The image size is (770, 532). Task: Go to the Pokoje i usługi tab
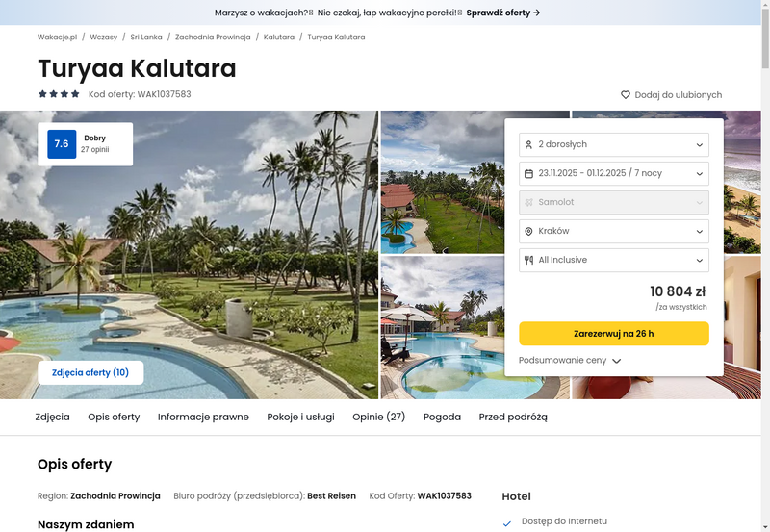click(x=300, y=417)
